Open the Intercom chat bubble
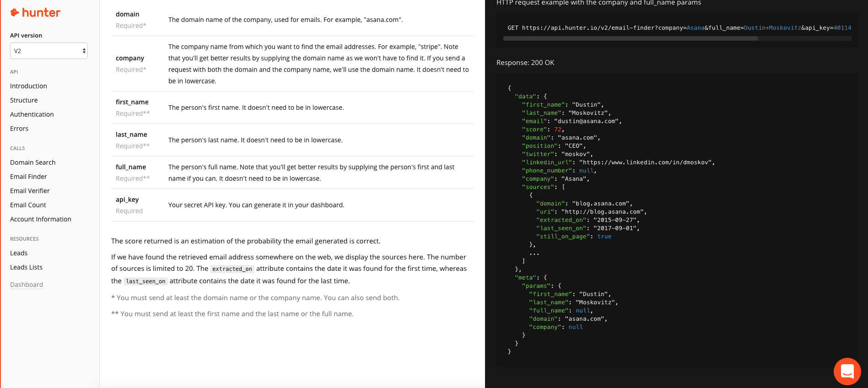This screenshot has height=388, width=868. pos(847,371)
